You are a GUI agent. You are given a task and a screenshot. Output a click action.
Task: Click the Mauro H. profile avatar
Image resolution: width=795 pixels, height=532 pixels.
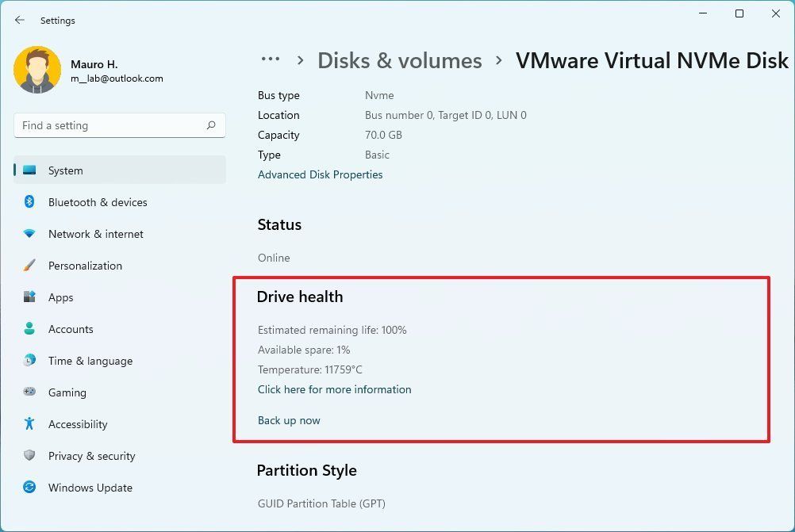click(37, 70)
